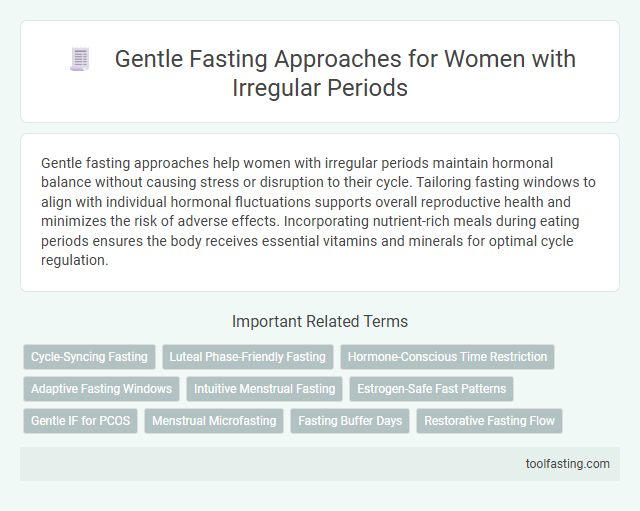This screenshot has width=640, height=511.
Task: Select the Luteal Phase-Friendly Fasting tag
Action: [248, 357]
